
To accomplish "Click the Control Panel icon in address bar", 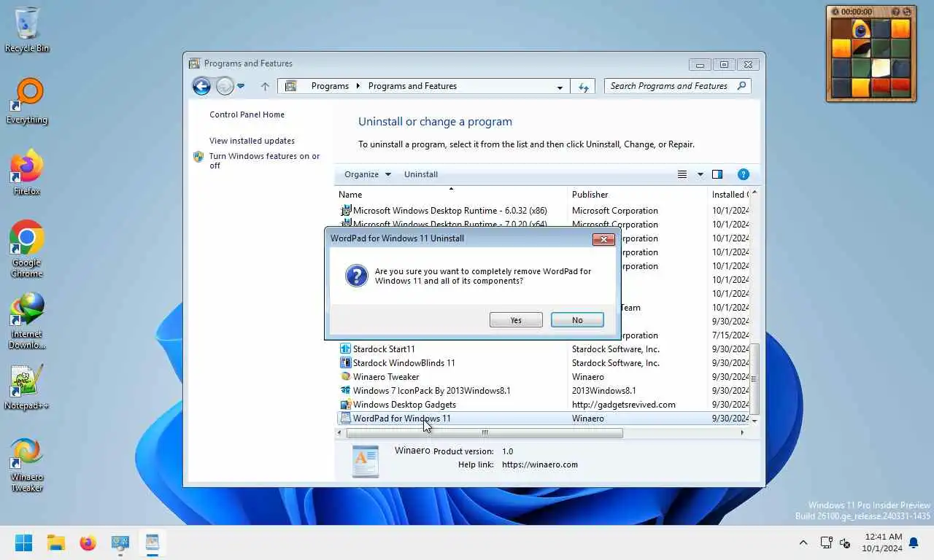I will tap(290, 86).
